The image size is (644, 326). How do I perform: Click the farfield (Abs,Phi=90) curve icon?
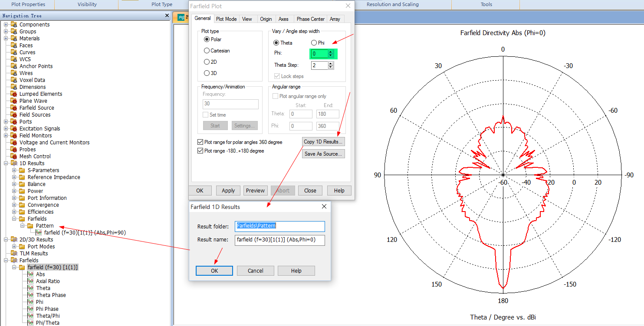(39, 233)
